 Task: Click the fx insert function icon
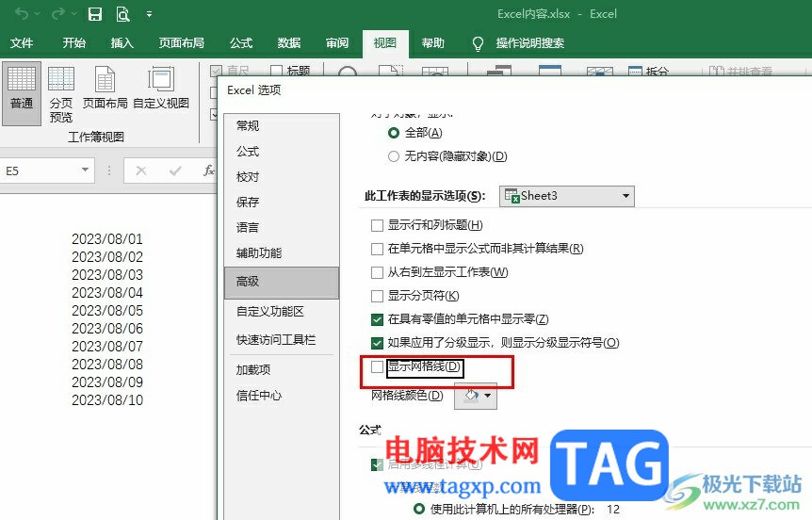[209, 171]
